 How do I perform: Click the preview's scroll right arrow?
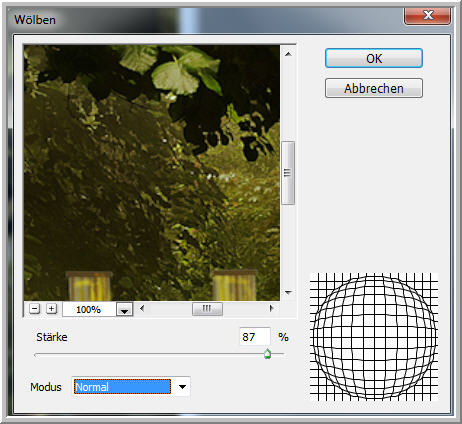(271, 309)
